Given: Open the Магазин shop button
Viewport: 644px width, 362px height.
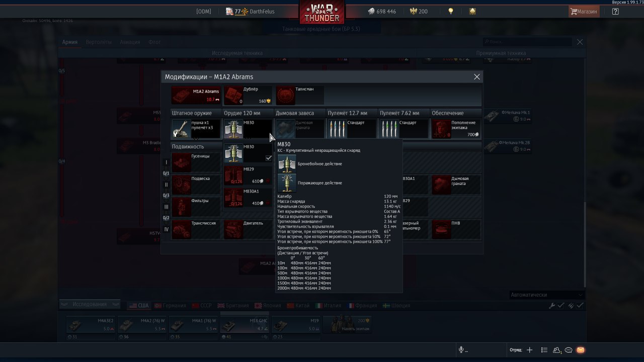Looking at the screenshot, I should pyautogui.click(x=584, y=11).
